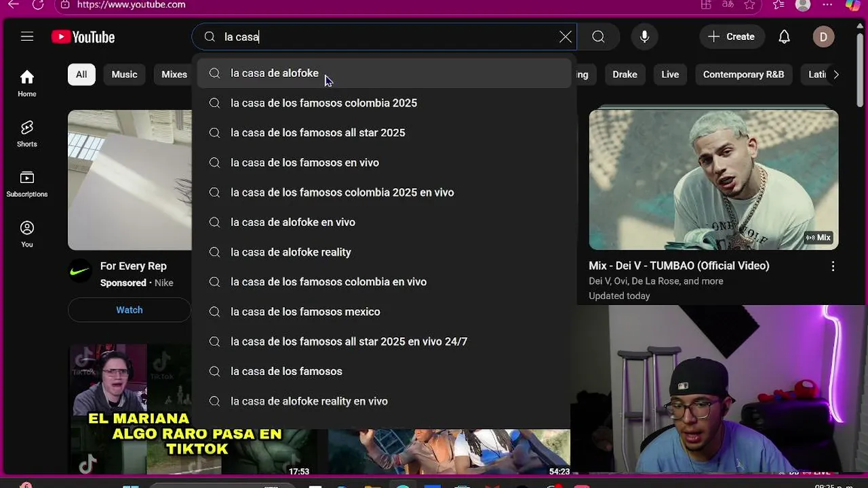Open the browser favorites list icon
868x488 pixels.
point(778,5)
